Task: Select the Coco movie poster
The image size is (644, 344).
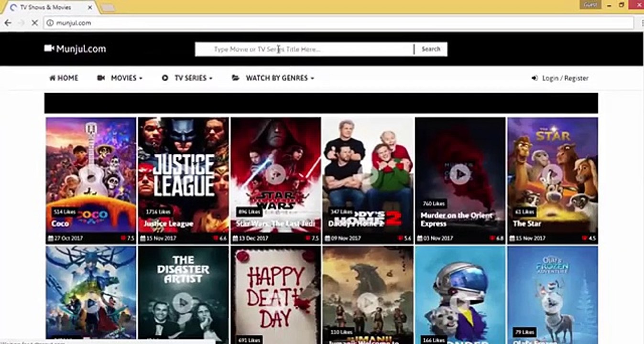Action: tap(91, 181)
